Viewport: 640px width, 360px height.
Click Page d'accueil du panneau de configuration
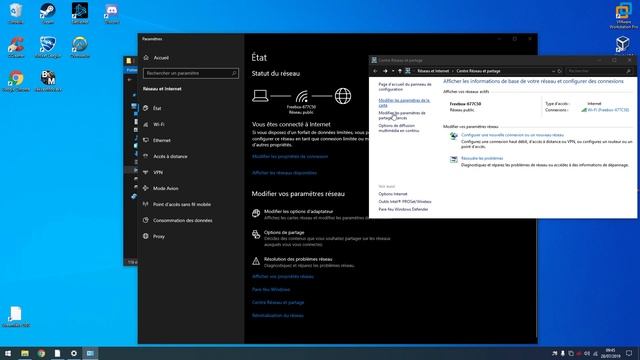tap(404, 87)
